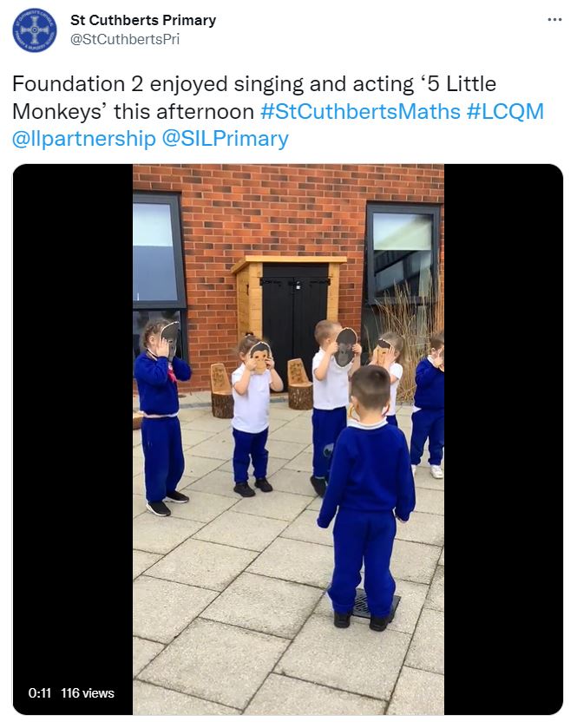577x728 pixels.
Task: Click the left black letterbox bar of video
Action: click(x=73, y=439)
